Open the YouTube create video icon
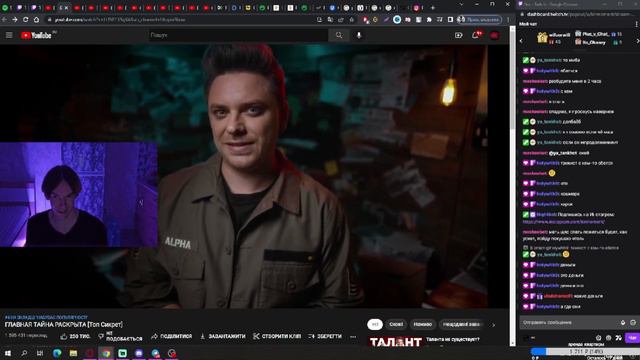 [x=458, y=35]
